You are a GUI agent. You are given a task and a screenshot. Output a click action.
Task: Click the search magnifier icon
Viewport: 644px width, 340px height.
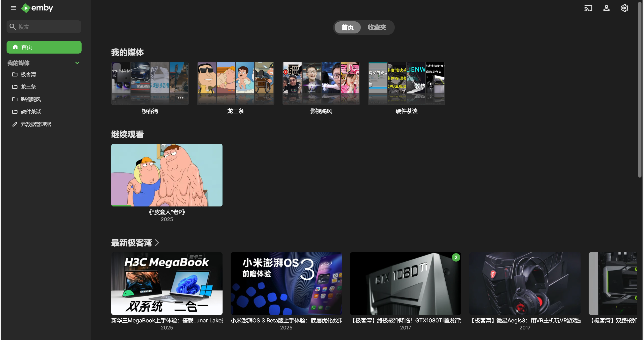coord(13,27)
